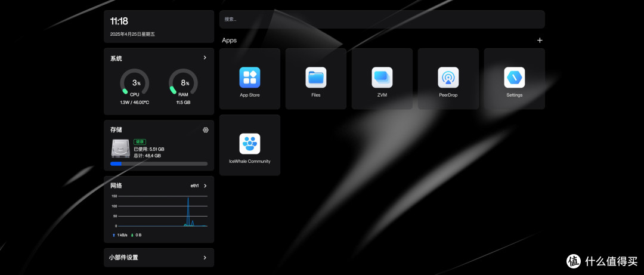This screenshot has height=275, width=644.
Task: Click the CPU usage gauge
Action: [x=134, y=82]
